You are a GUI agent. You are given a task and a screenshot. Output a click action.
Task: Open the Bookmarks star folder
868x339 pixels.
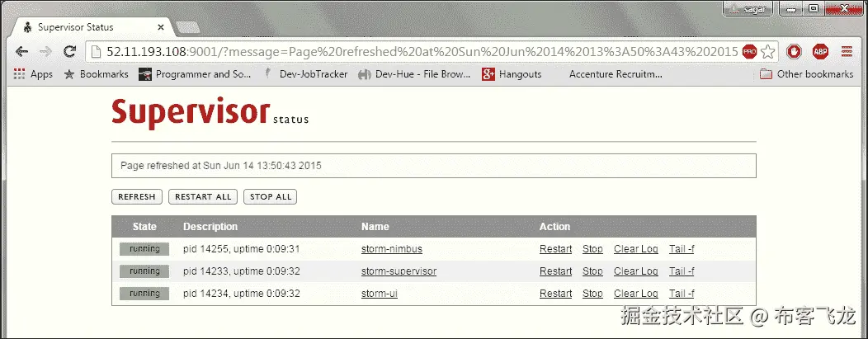[97, 74]
